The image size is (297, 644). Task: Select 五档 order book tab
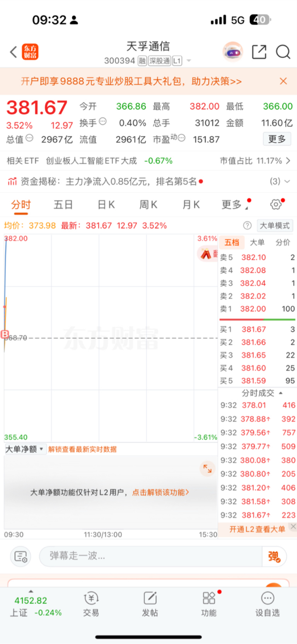point(232,243)
